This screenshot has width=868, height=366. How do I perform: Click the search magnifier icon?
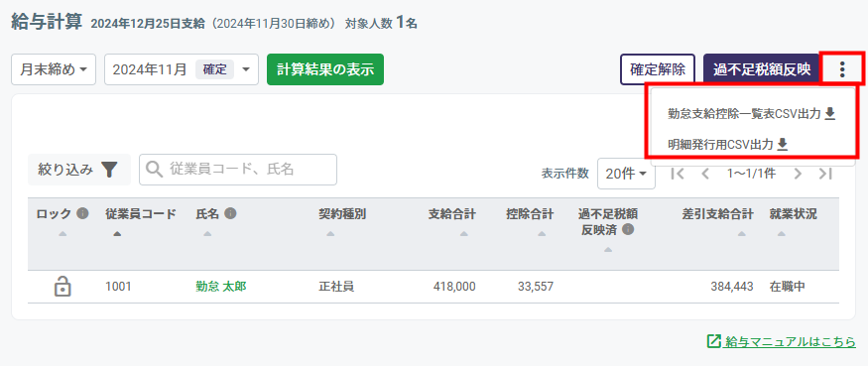click(154, 170)
